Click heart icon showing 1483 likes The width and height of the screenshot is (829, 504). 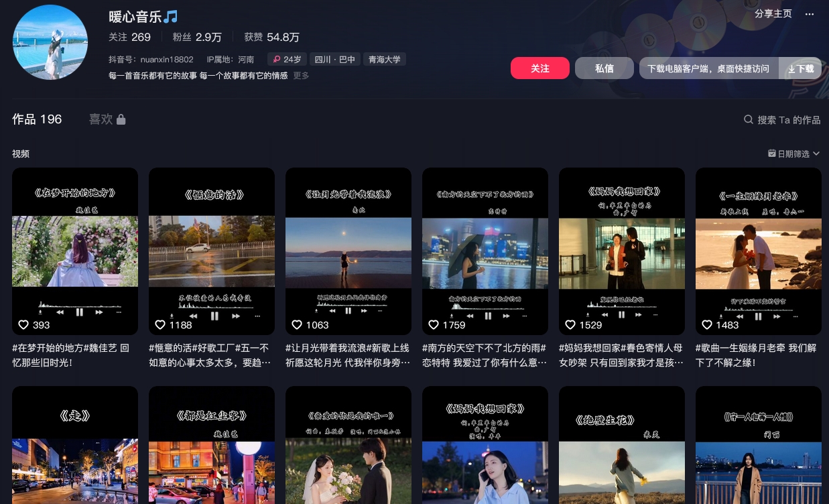(x=707, y=325)
